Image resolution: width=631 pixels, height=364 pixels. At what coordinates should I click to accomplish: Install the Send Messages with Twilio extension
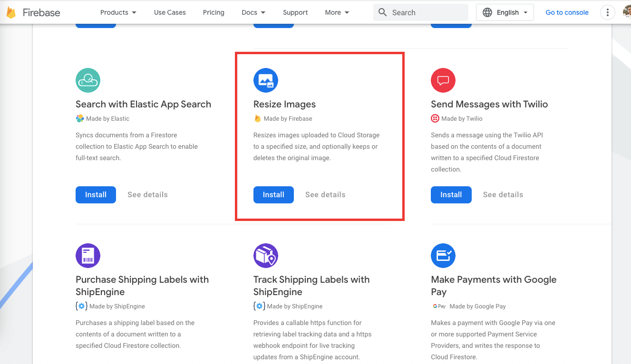(451, 195)
